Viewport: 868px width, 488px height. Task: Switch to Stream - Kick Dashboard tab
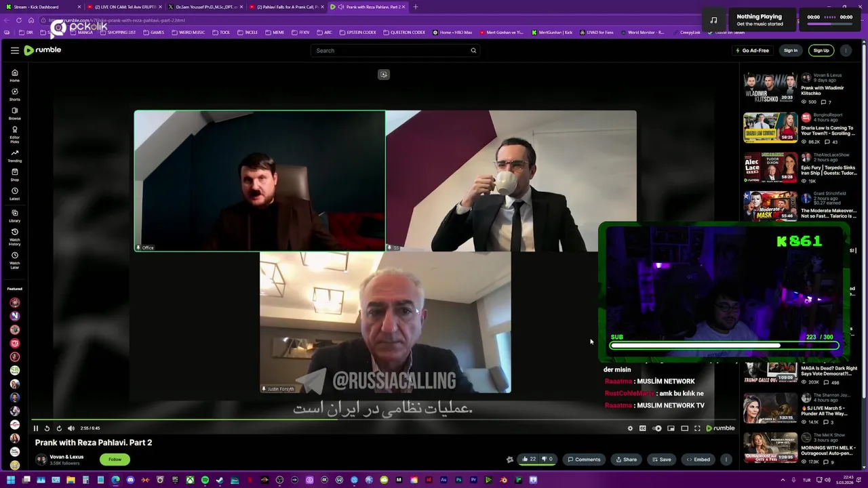coord(42,7)
